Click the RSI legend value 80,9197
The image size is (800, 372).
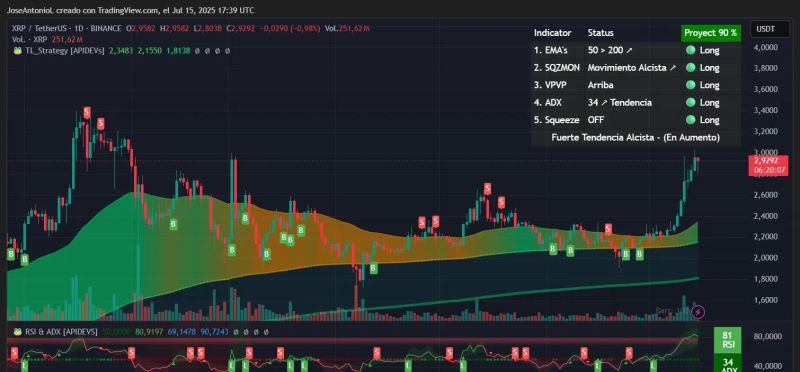[149, 332]
